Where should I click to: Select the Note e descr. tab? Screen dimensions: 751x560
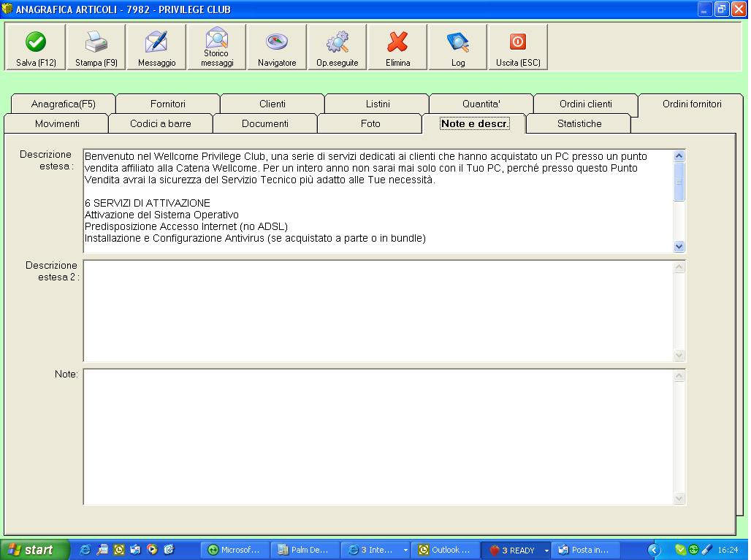474,123
